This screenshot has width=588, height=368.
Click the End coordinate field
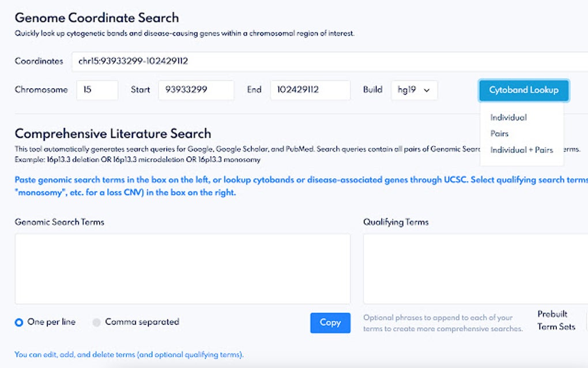[x=311, y=89]
